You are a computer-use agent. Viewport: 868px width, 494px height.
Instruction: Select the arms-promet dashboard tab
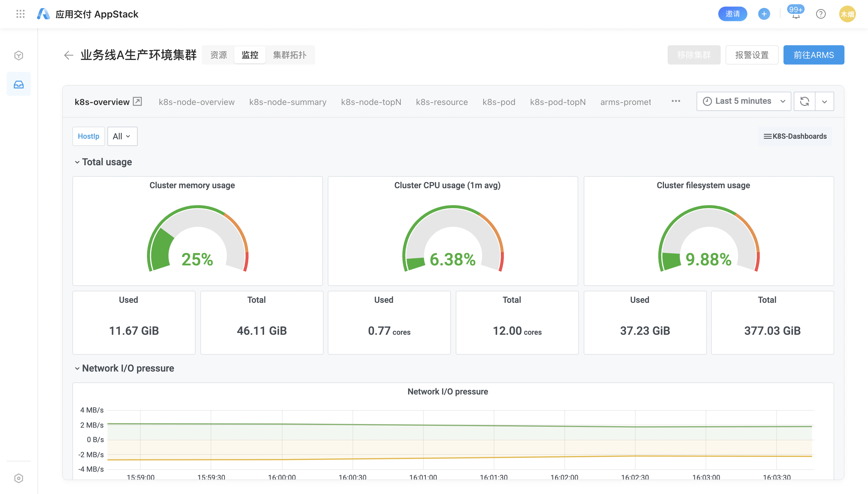(x=625, y=102)
